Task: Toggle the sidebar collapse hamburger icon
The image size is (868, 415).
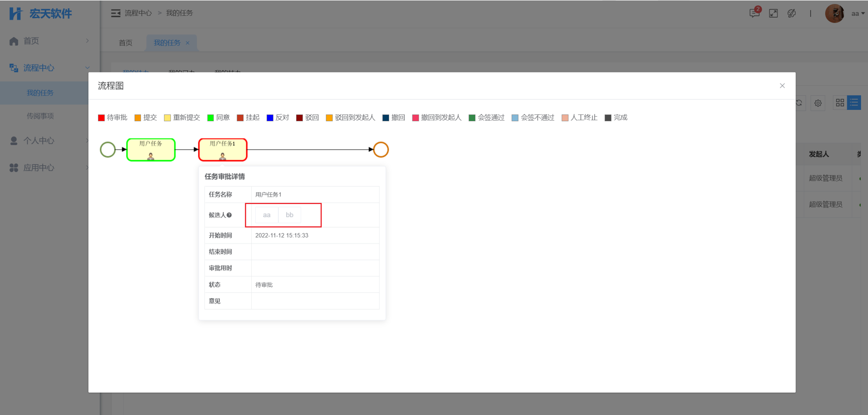Action: coord(116,13)
